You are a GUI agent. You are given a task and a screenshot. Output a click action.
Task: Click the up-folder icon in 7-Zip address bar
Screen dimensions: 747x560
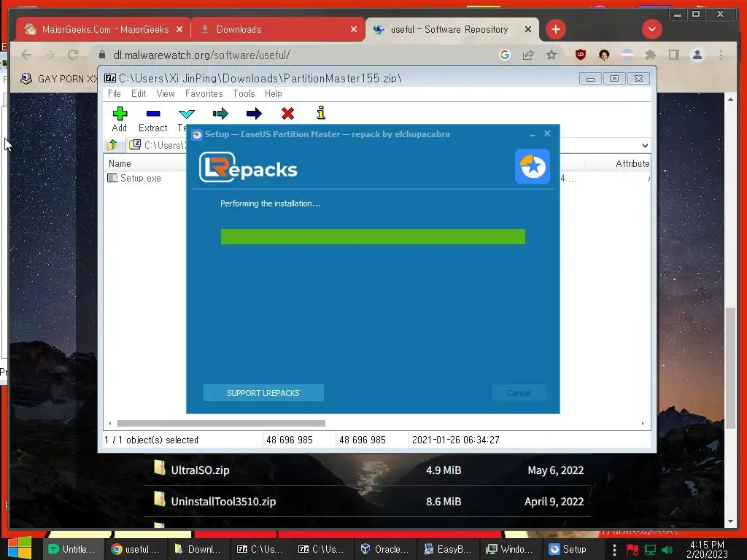(x=112, y=145)
